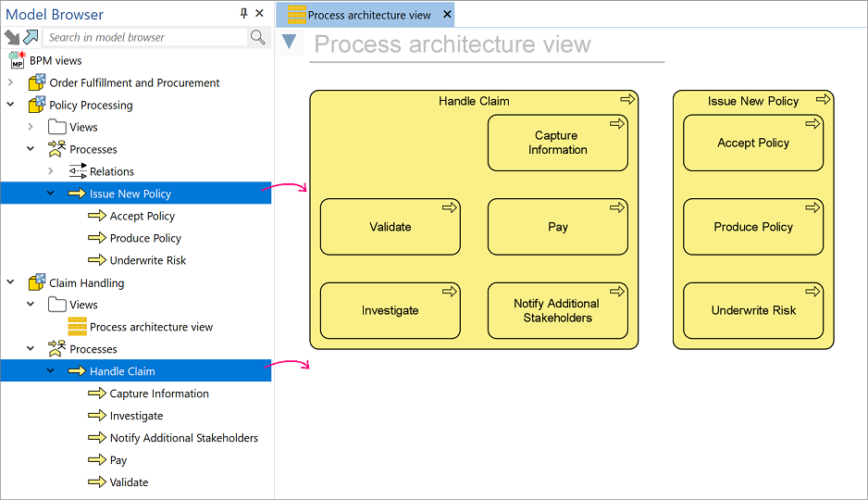Click the blue up-right arrow icon
The height and width of the screenshot is (500, 868).
(x=31, y=37)
